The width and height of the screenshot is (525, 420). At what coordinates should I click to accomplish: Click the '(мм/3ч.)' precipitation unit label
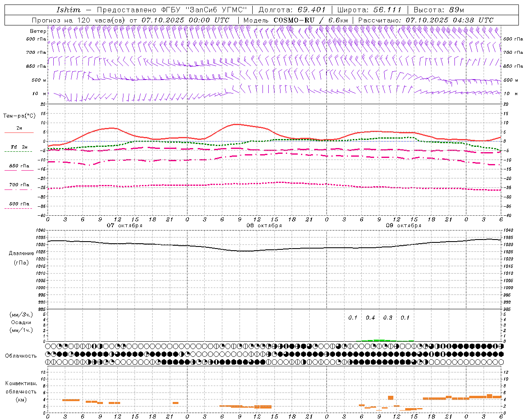pyautogui.click(x=21, y=315)
